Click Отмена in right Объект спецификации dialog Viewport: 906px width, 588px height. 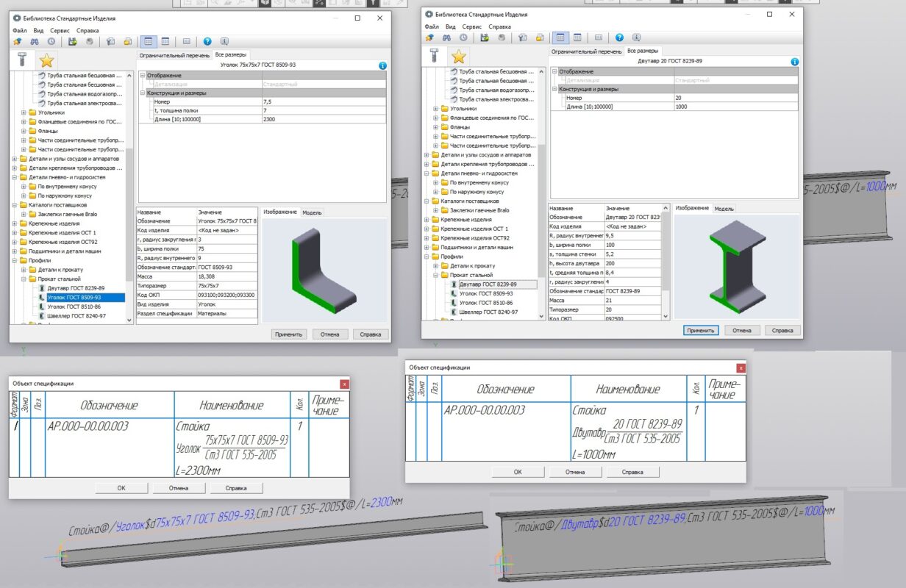tap(576, 472)
